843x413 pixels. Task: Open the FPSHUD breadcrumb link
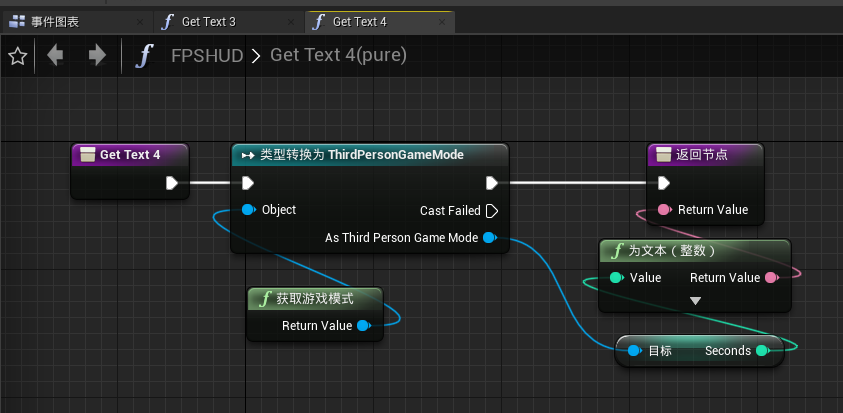pyautogui.click(x=207, y=55)
